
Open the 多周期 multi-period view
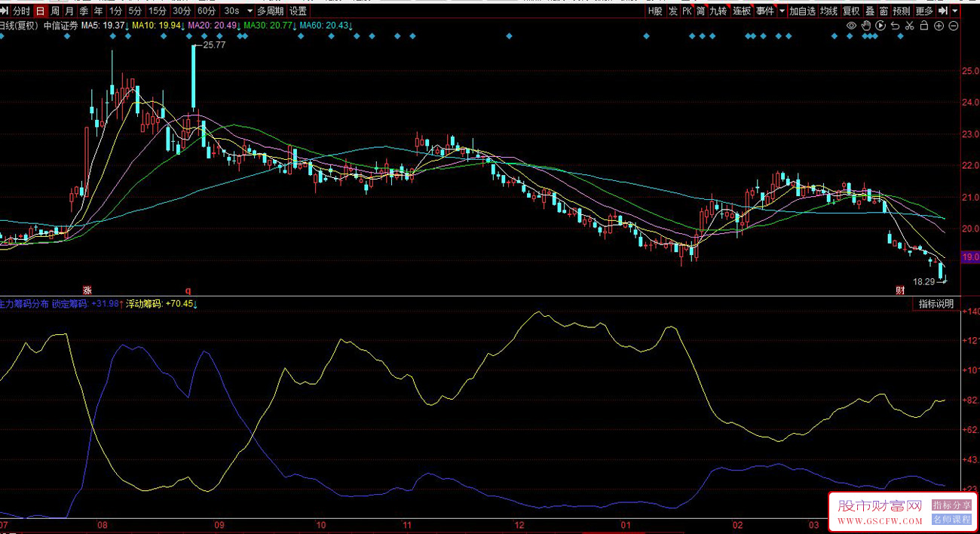pos(271,11)
